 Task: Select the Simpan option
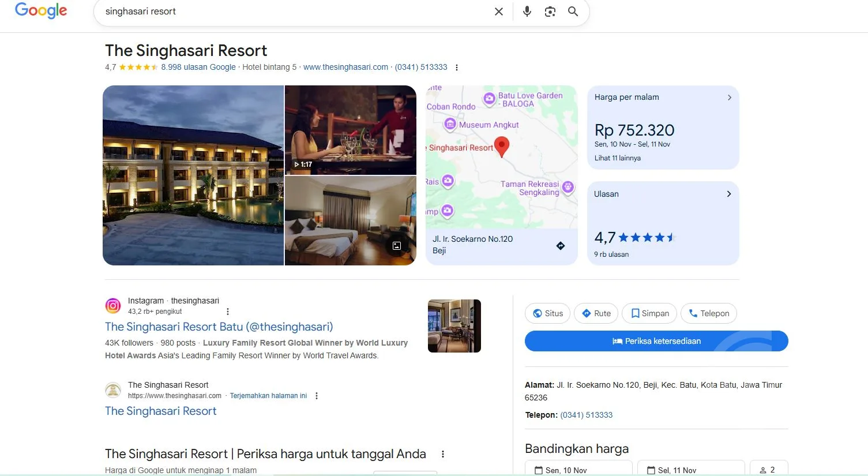pyautogui.click(x=649, y=313)
